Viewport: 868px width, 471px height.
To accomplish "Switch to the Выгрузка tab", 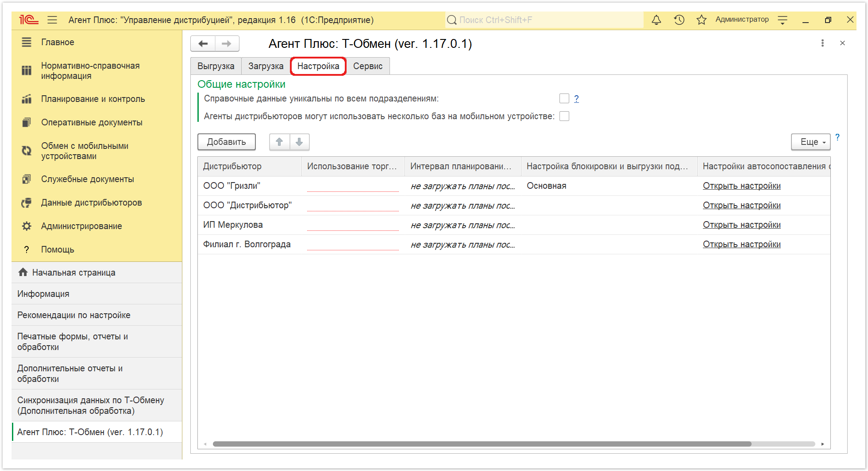I will (216, 66).
